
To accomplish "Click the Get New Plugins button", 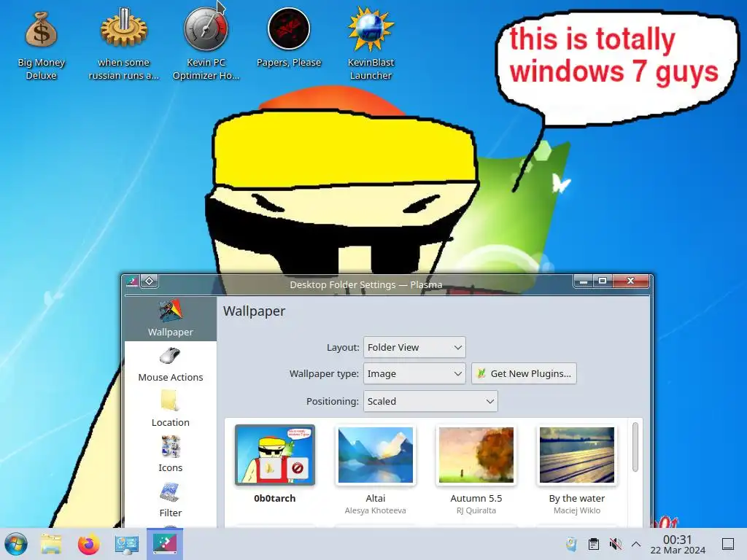I will tap(524, 373).
